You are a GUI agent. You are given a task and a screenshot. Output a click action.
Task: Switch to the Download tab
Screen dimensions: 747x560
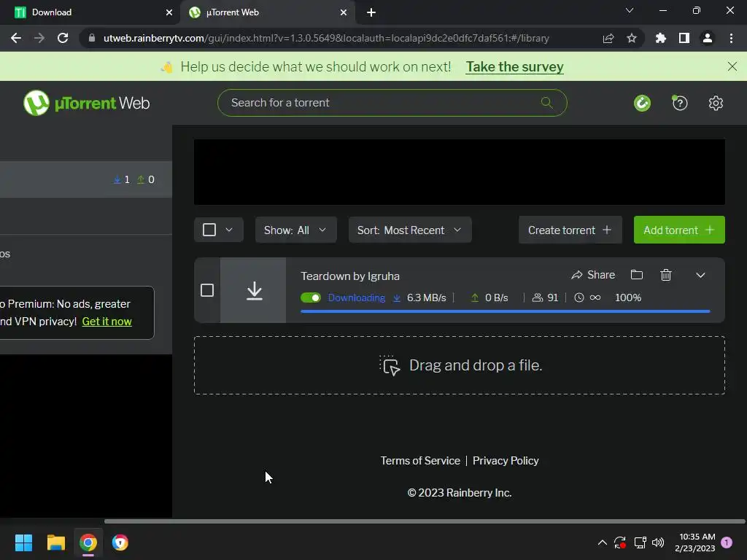tap(90, 12)
